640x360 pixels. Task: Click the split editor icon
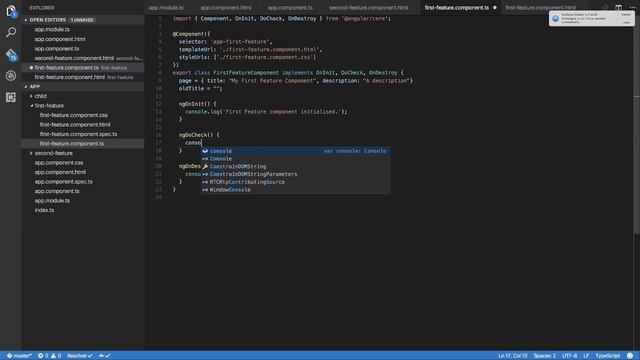(x=618, y=7)
